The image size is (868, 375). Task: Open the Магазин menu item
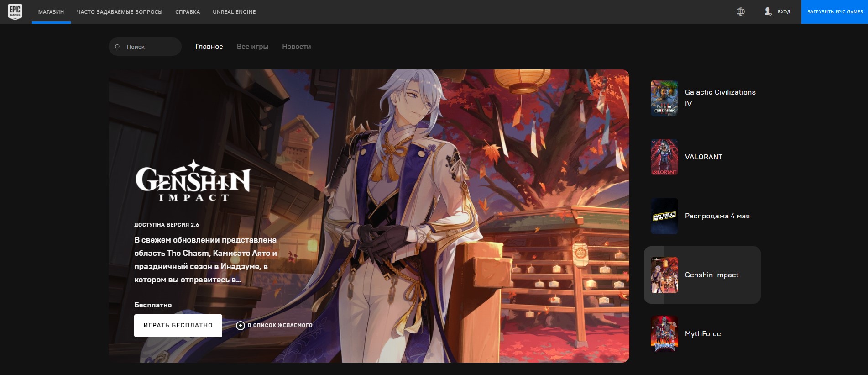pyautogui.click(x=51, y=12)
